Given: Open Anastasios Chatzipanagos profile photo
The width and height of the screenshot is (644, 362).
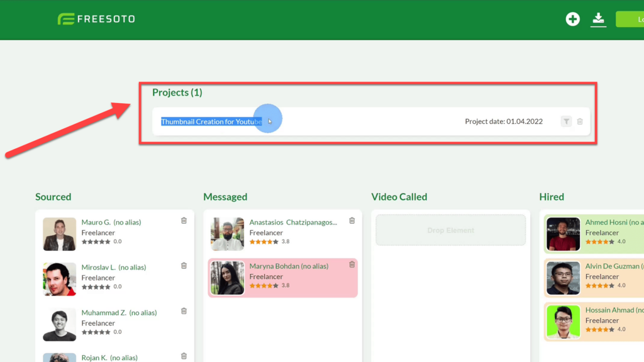Looking at the screenshot, I should [227, 234].
